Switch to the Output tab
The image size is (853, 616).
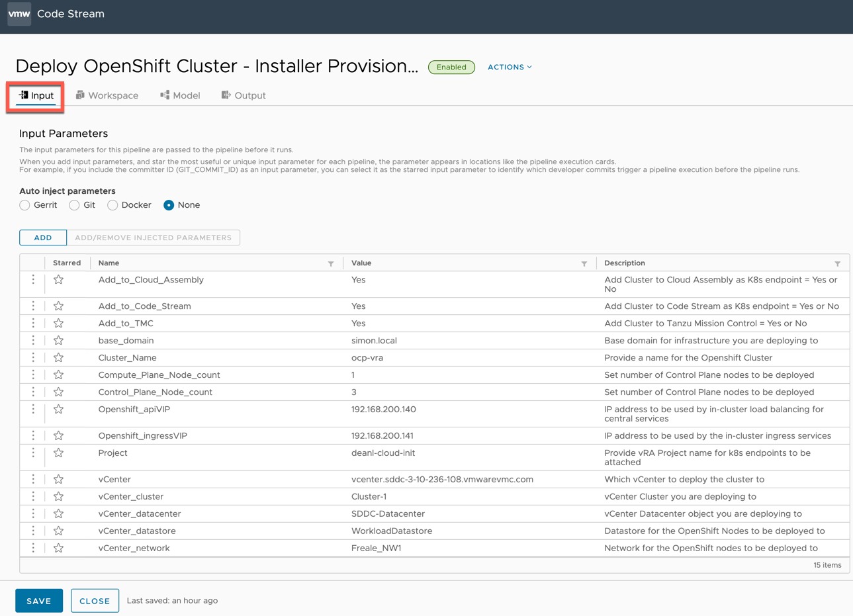244,95
